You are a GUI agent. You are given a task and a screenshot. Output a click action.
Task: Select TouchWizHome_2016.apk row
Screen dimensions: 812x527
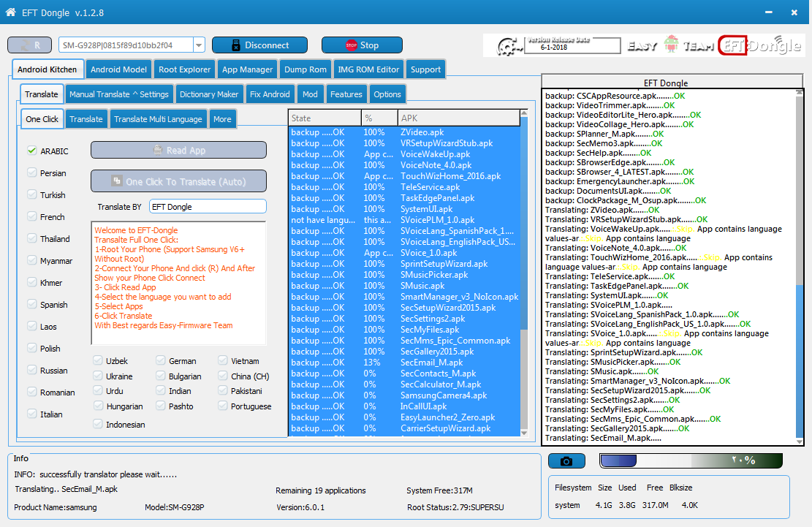404,176
